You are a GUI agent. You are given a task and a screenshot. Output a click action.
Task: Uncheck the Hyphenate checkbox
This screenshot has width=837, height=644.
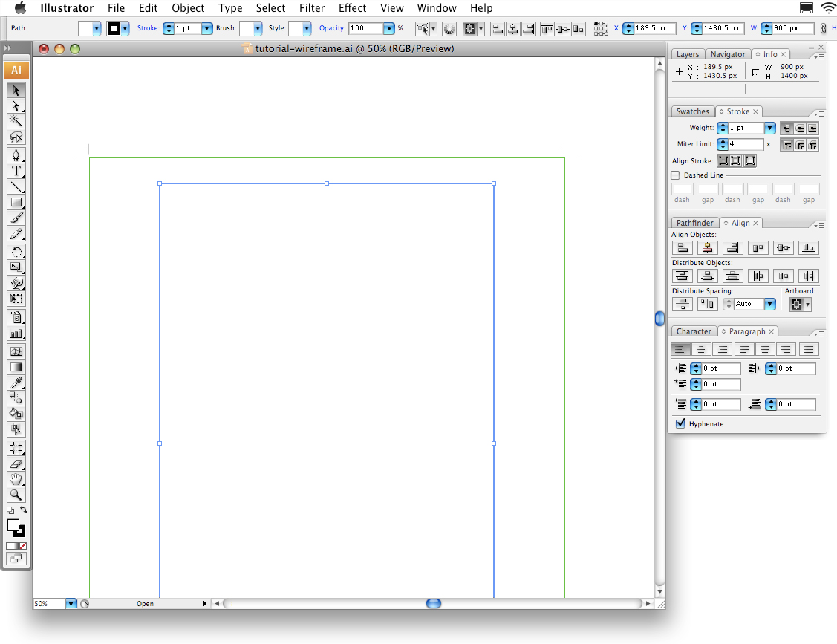pyautogui.click(x=680, y=423)
